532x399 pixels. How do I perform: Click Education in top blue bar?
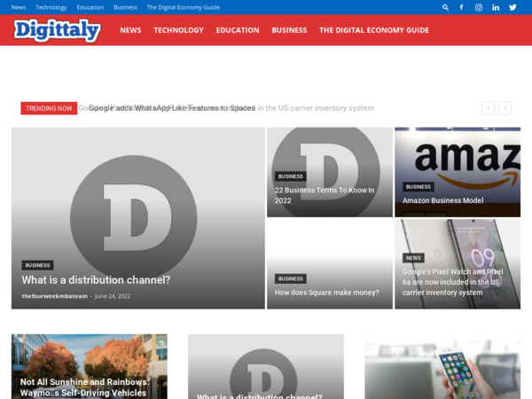(90, 7)
